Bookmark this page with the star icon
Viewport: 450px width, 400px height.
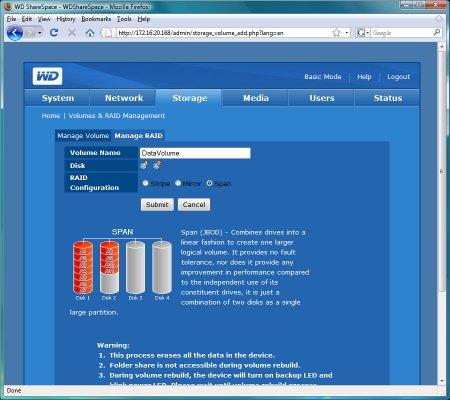point(337,33)
